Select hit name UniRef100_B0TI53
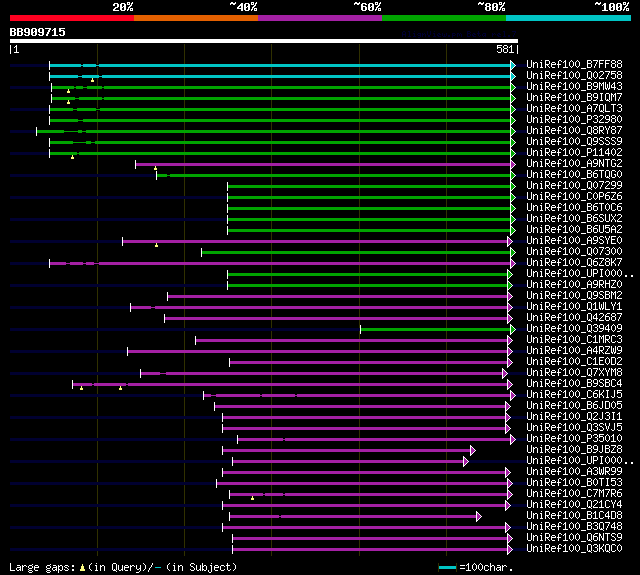Image resolution: width=640 pixels, height=575 pixels. pos(574,483)
